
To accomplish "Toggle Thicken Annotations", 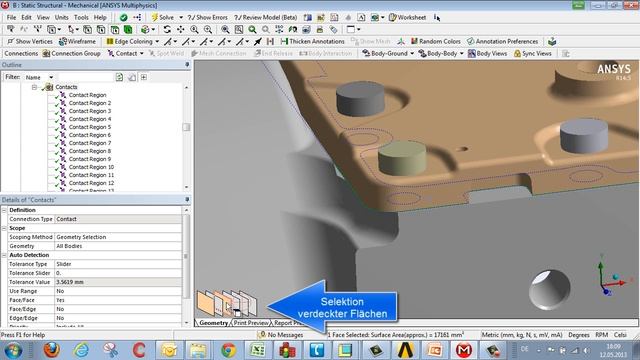I will pos(313,41).
